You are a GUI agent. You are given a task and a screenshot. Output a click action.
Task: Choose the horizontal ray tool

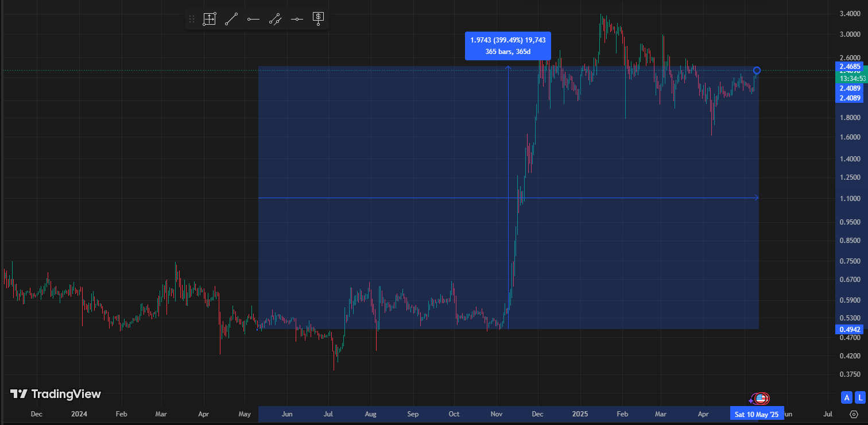(253, 19)
